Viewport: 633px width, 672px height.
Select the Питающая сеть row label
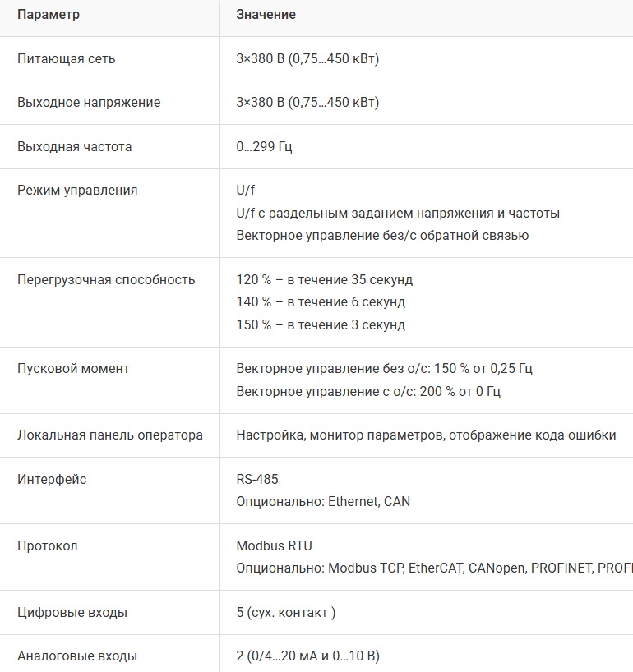pyautogui.click(x=67, y=59)
